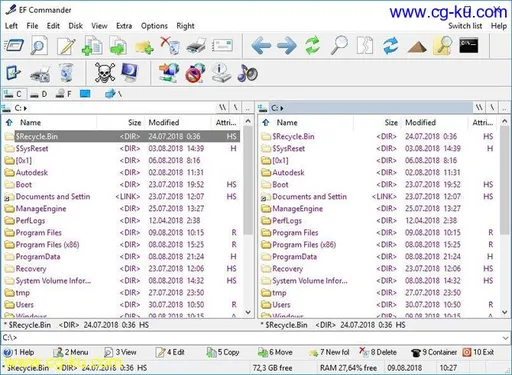
Task: Click the Edit file pencil icon
Action: tap(66, 46)
